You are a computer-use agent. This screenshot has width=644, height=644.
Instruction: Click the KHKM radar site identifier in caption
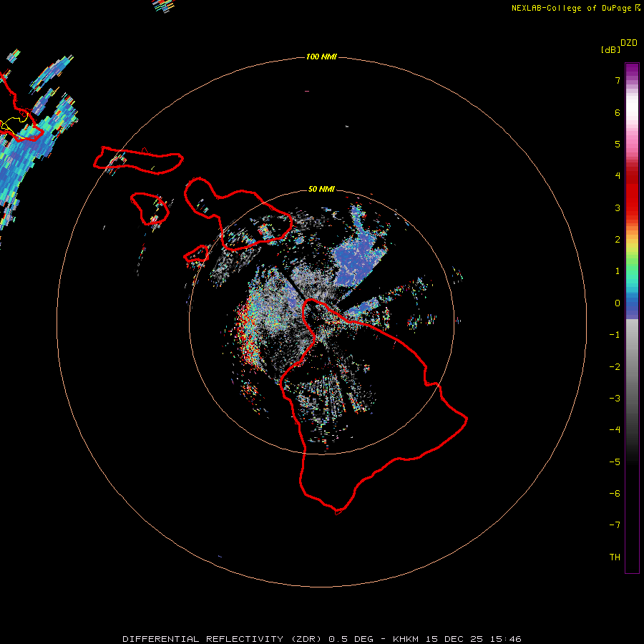(406, 639)
